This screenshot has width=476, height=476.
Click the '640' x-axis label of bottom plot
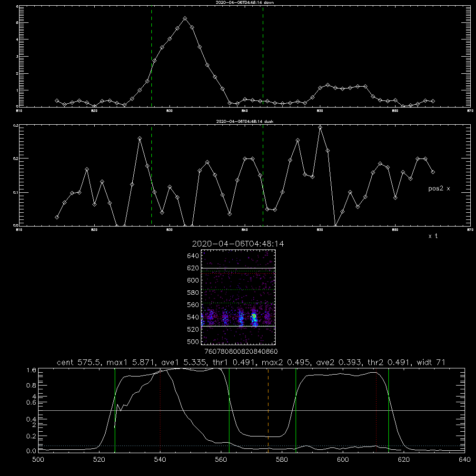coord(465,460)
